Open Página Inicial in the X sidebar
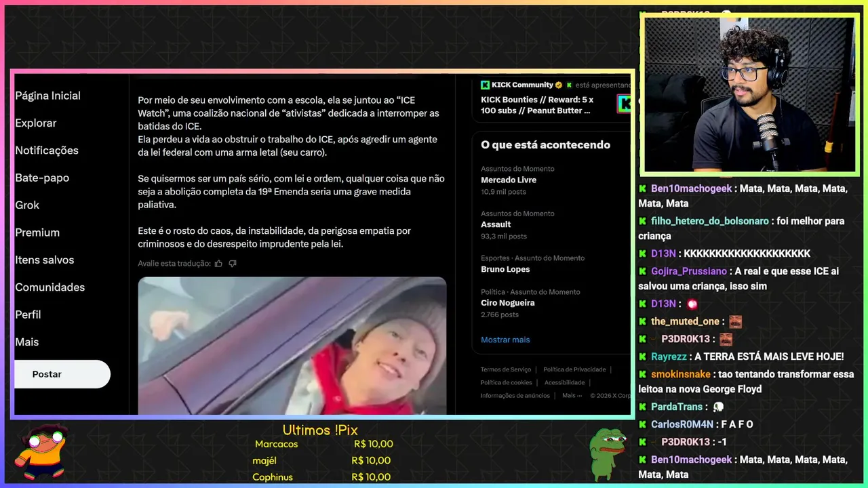The width and height of the screenshot is (868, 488). click(47, 96)
